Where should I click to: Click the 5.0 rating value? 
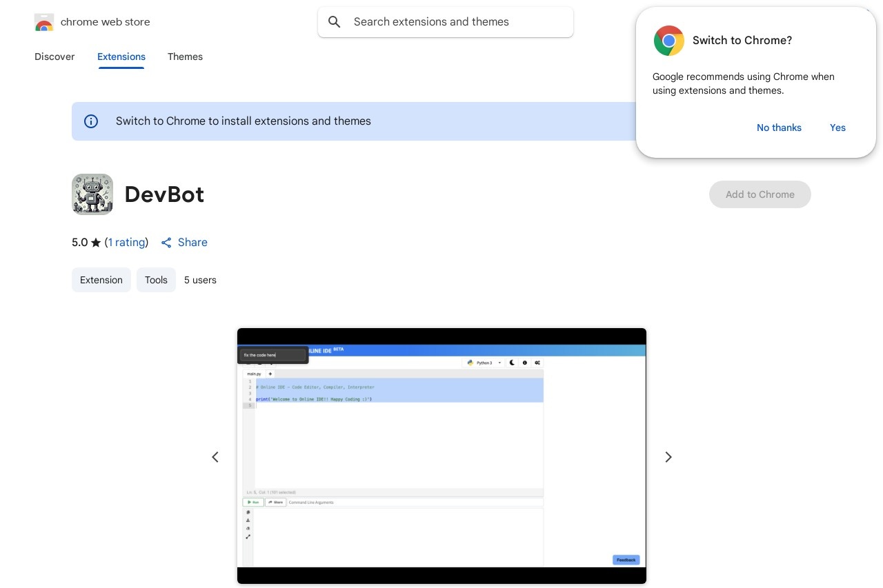[80, 243]
